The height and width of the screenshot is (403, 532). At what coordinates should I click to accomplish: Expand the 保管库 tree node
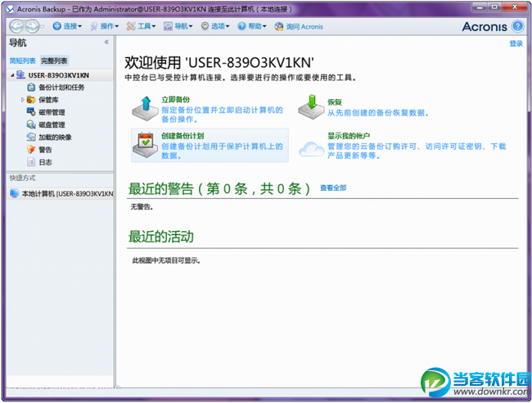click(x=23, y=100)
